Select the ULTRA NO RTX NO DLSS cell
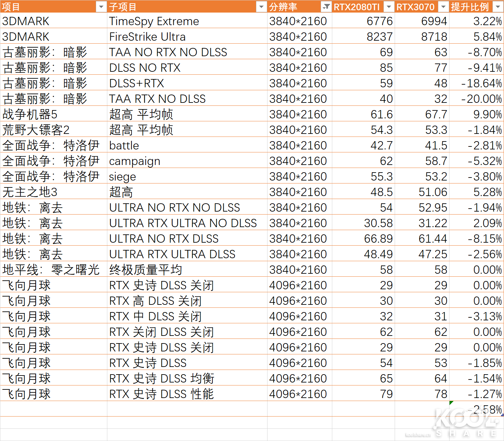This screenshot has width=504, height=441. (x=187, y=207)
